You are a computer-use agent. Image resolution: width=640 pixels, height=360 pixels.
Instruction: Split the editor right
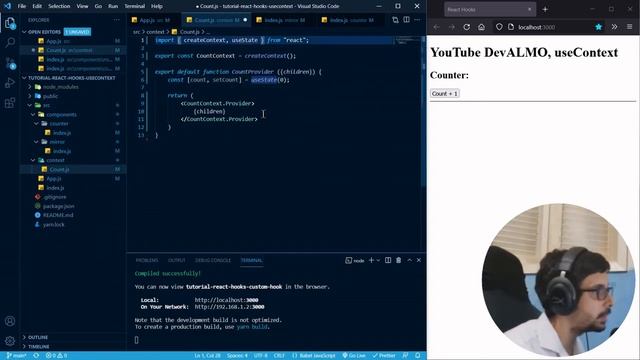click(407, 20)
